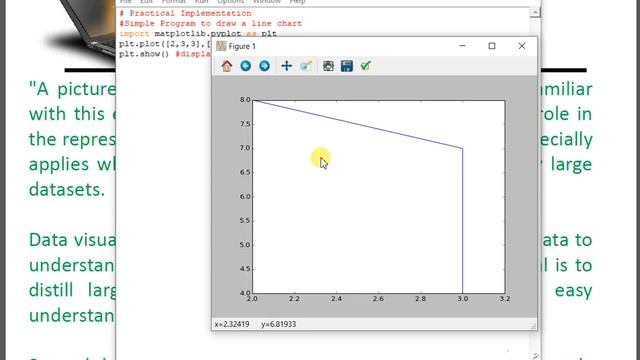
Task: Click the '# Practical Implementation' comment line
Action: pos(185,13)
